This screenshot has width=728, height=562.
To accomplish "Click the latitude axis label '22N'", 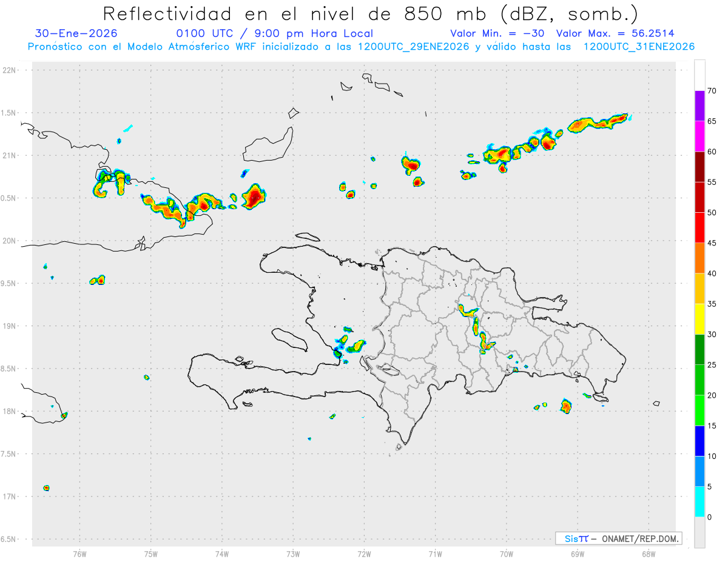I will coord(9,70).
